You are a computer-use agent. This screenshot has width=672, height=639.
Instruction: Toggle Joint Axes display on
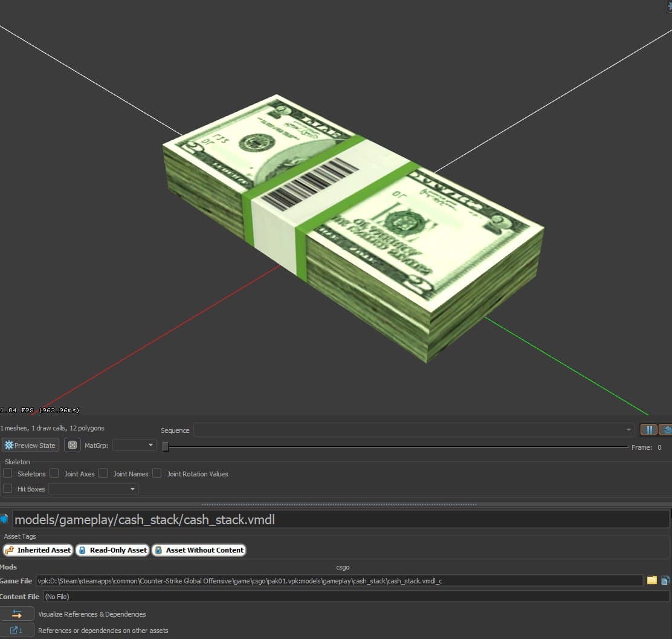[54, 473]
